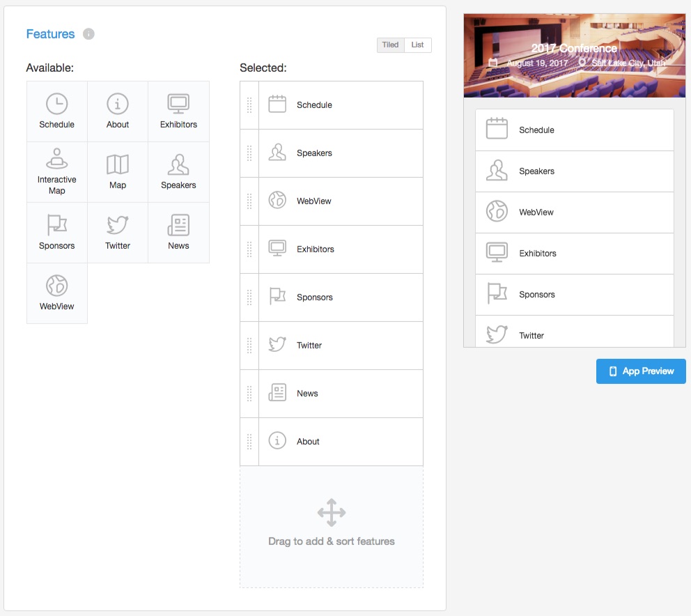
Task: Click the WebView globe icon in Selected list
Action: (x=277, y=201)
